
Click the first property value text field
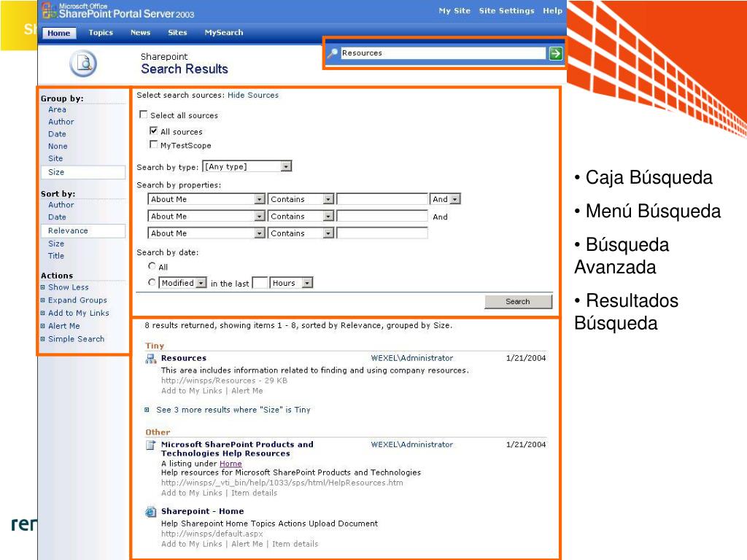click(382, 200)
